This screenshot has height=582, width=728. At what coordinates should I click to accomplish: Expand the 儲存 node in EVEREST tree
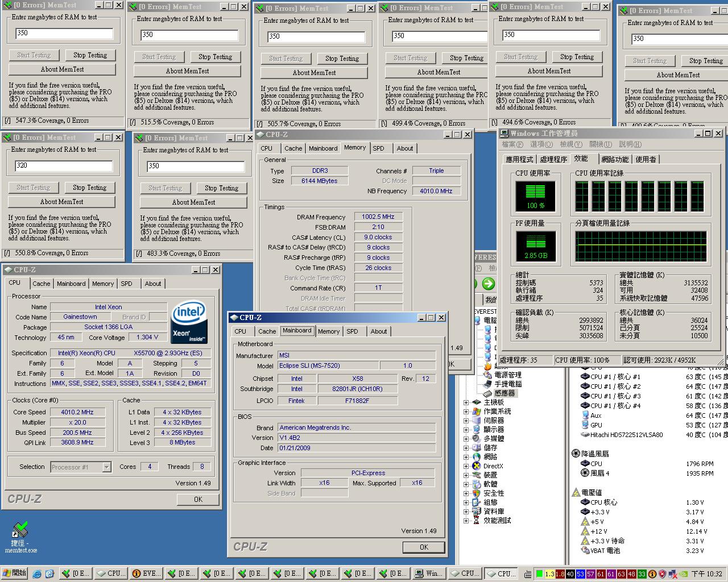(x=466, y=448)
